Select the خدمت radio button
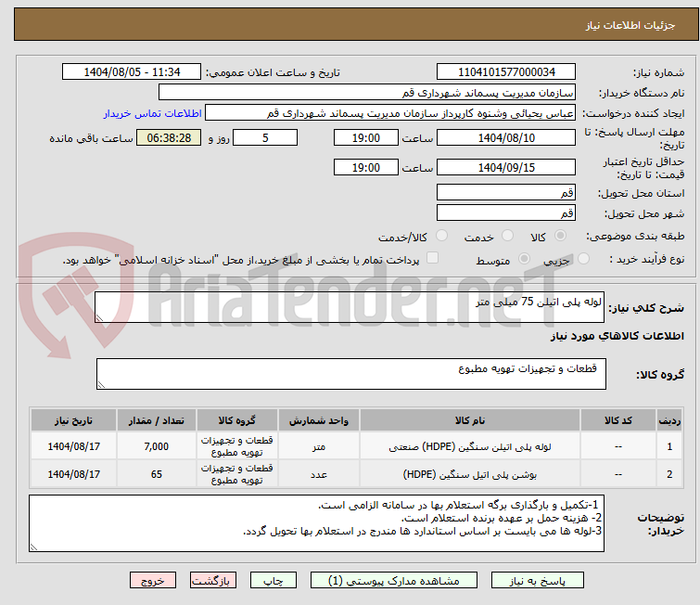The image size is (700, 605). tap(507, 236)
